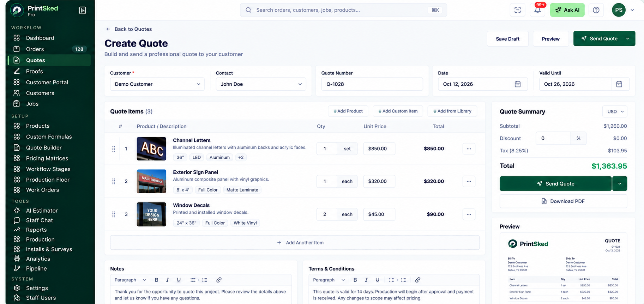The width and height of the screenshot is (644, 304).
Task: Click the PrintSked logo icon
Action: coord(17,10)
